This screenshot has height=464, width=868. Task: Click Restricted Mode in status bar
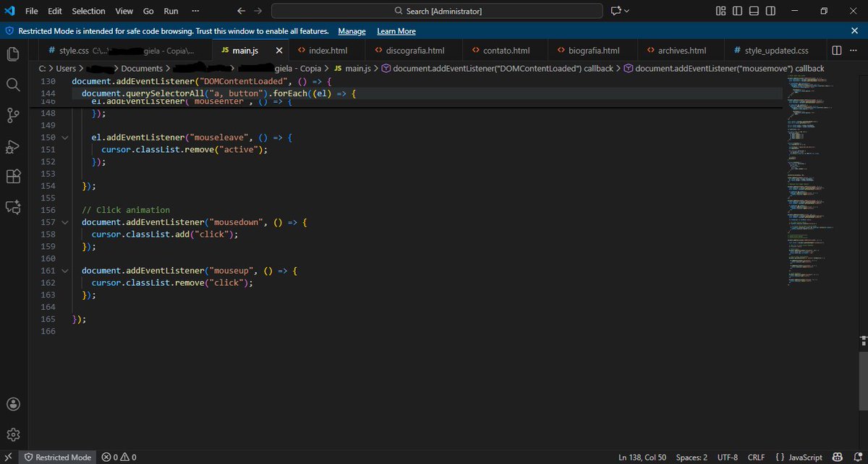tap(57, 457)
